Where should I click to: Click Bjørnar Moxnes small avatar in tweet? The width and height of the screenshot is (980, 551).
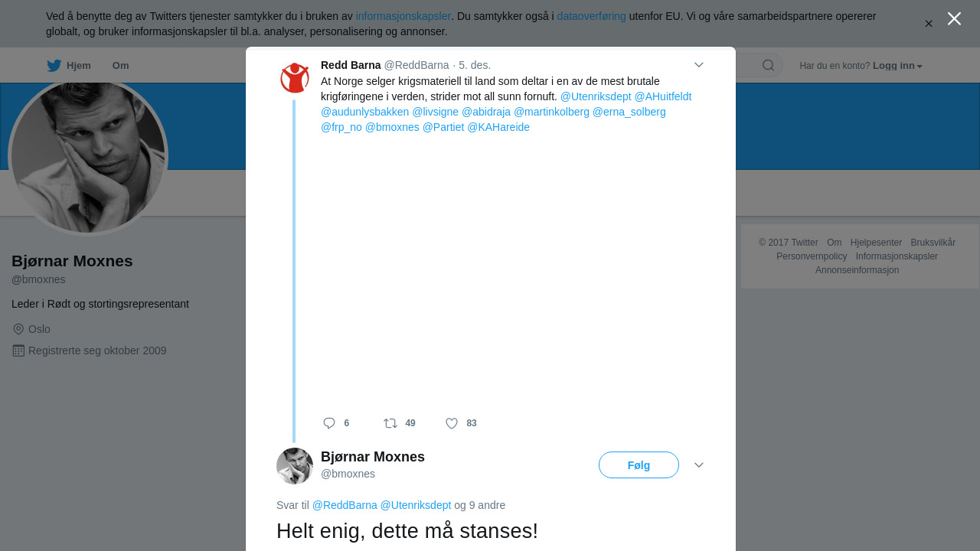pyautogui.click(x=295, y=466)
